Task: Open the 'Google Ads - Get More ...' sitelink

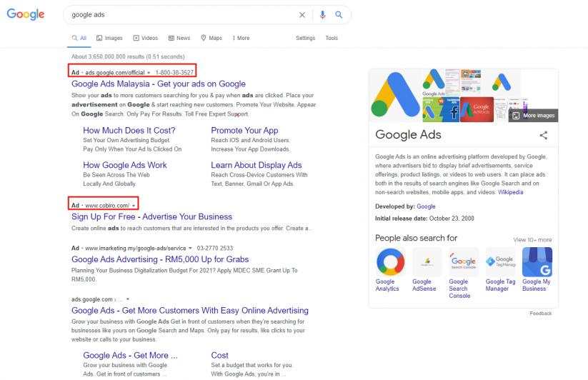Action: tap(130, 355)
